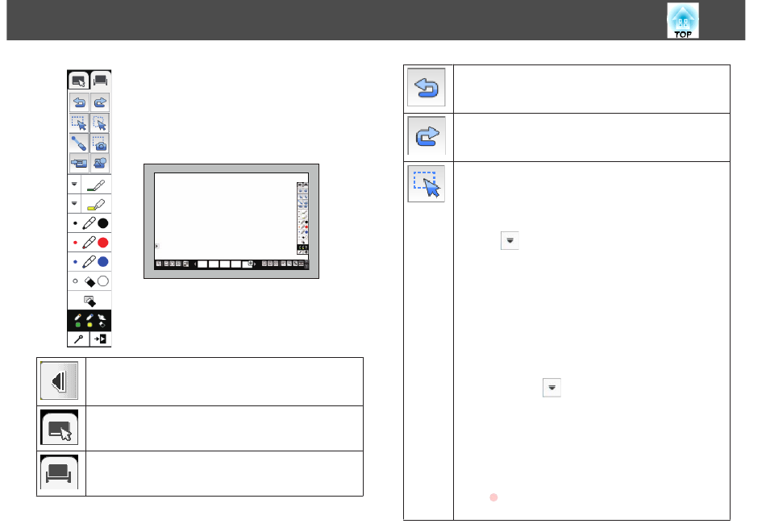The height and width of the screenshot is (532, 766).
Task: Pick the thin red pen dot
Action: click(x=75, y=243)
